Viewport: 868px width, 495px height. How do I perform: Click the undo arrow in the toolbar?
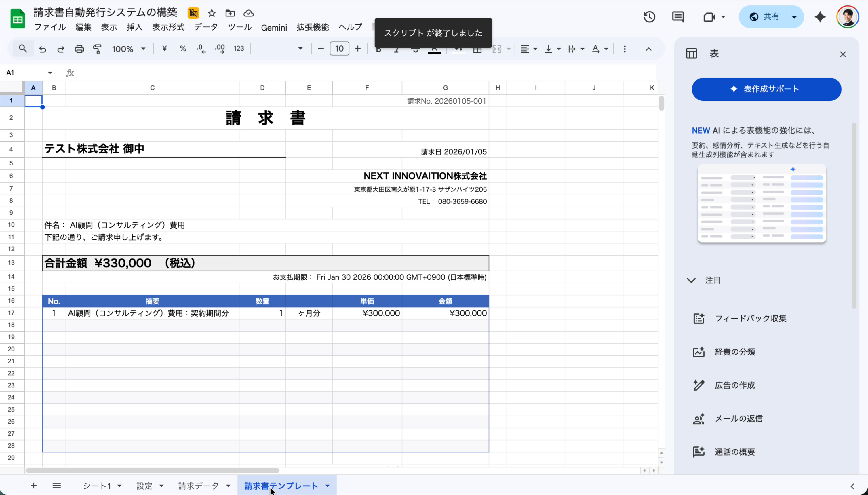click(42, 49)
